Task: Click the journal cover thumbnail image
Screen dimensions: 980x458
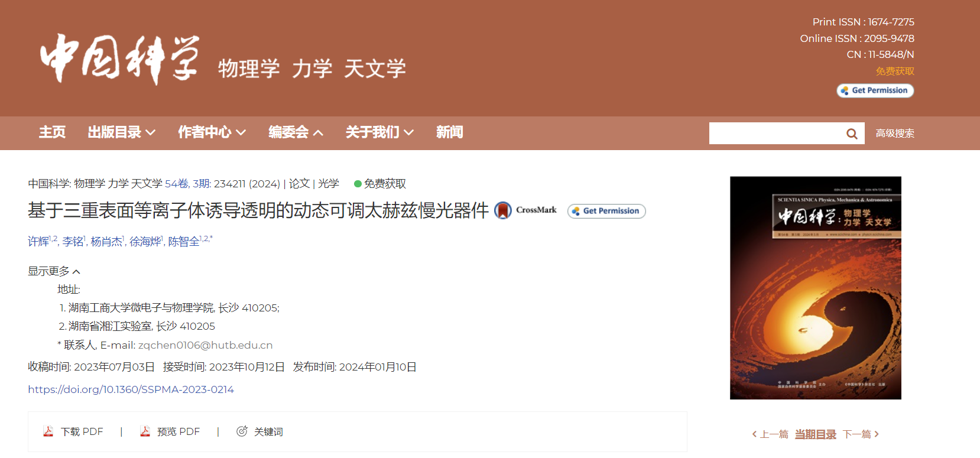Action: point(816,288)
